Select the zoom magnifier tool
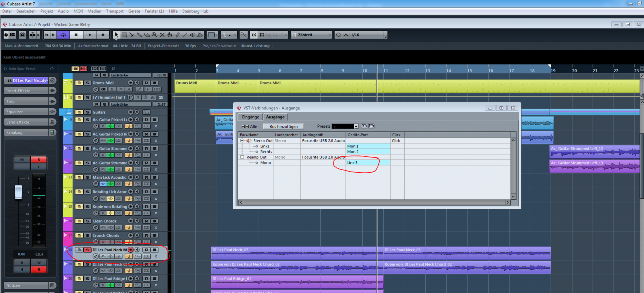Image resolution: width=644 pixels, height=293 pixels. point(154,35)
